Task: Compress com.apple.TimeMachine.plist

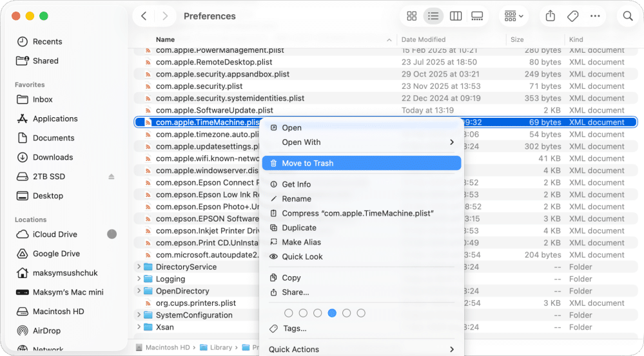Action: tap(362, 213)
